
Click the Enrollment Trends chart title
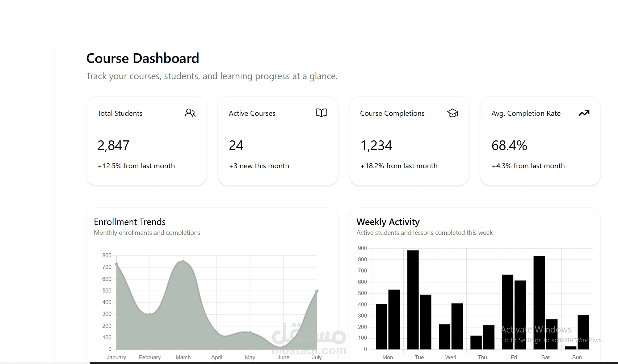130,222
